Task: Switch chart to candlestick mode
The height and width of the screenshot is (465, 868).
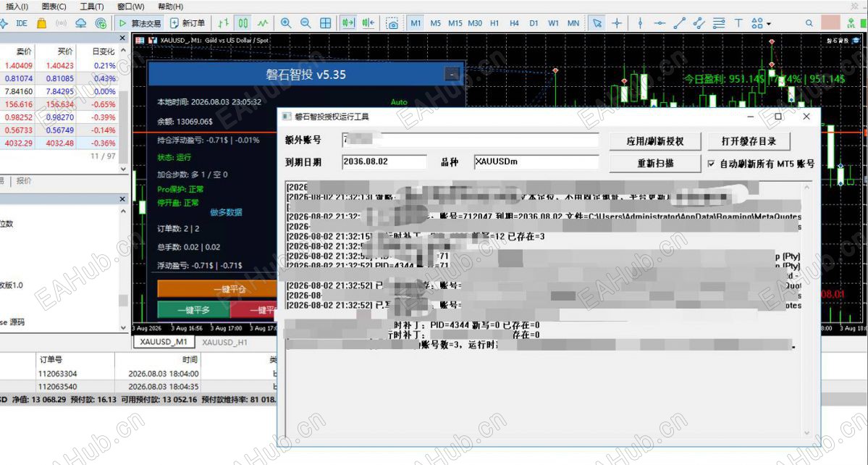Action: [x=243, y=23]
